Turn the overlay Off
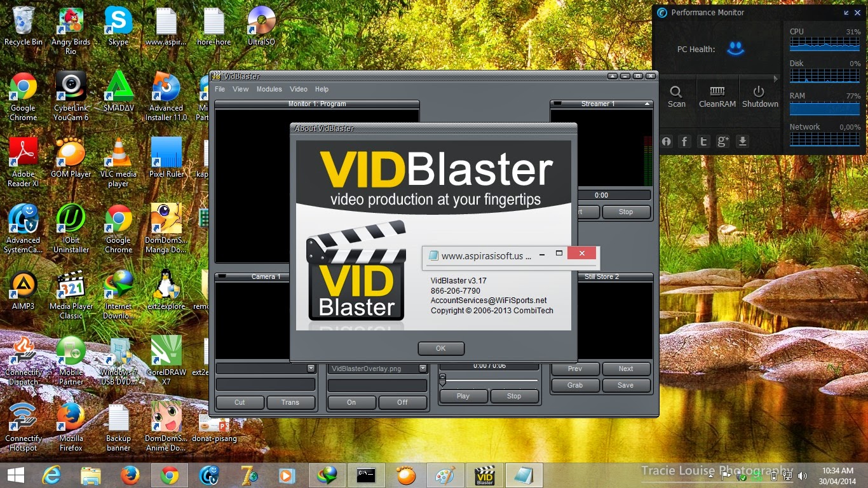 (x=403, y=402)
